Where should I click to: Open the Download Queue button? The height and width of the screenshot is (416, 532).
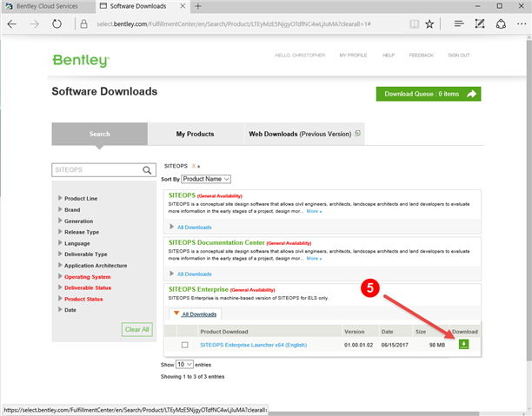[x=429, y=94]
